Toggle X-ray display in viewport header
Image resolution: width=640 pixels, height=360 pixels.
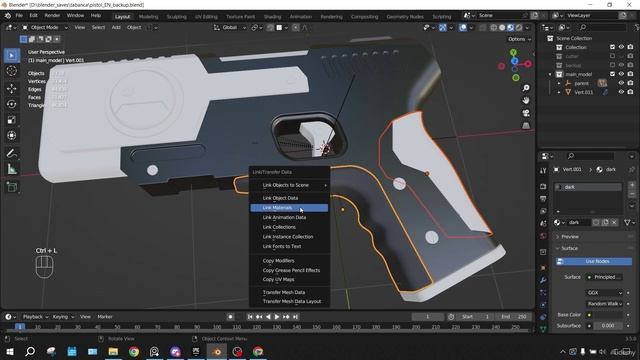coord(482,27)
